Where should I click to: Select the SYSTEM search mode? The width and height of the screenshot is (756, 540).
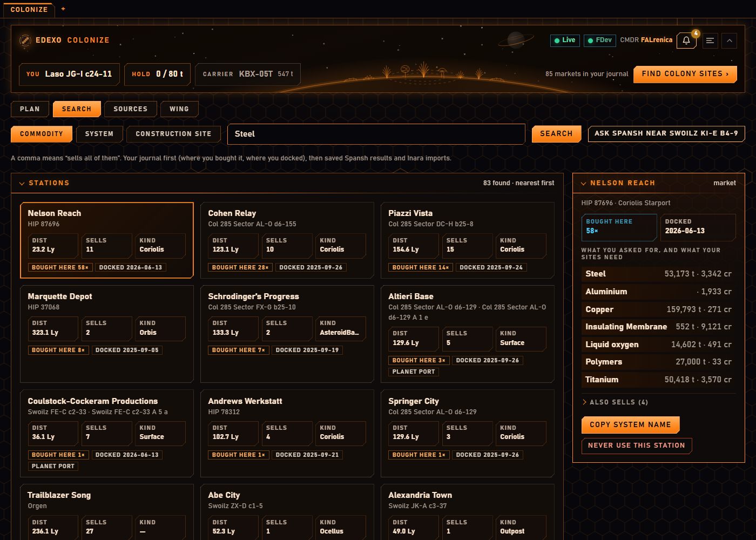(x=99, y=134)
